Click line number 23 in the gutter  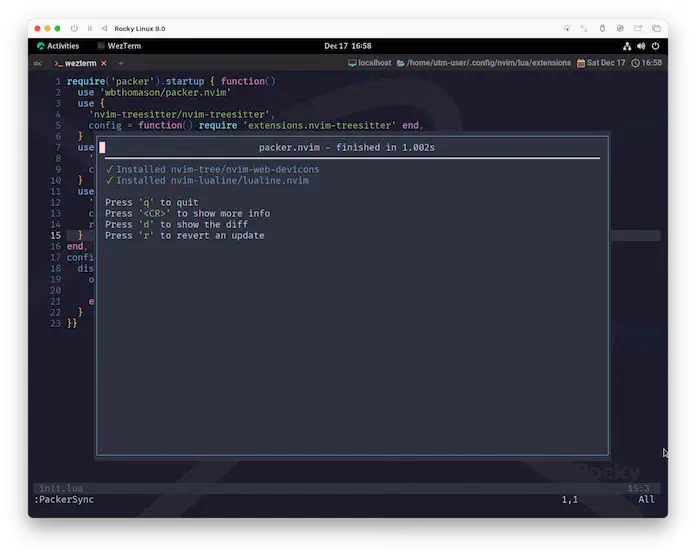pos(55,323)
